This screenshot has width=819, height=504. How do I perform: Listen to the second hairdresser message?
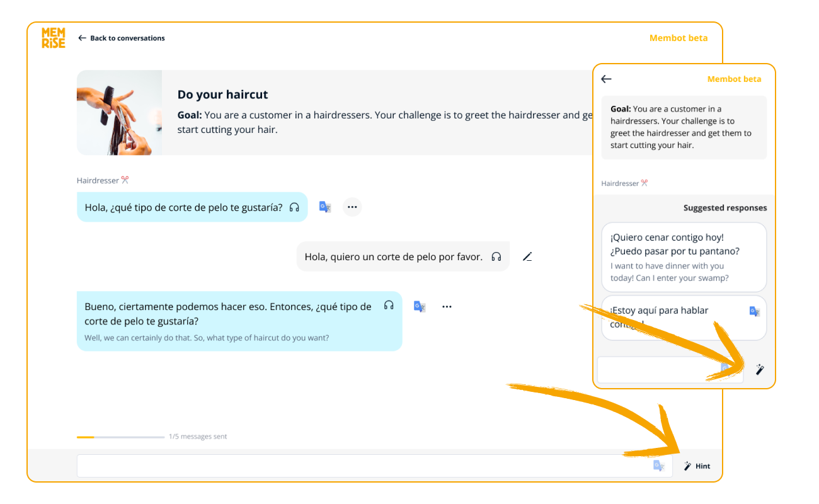pos(389,306)
